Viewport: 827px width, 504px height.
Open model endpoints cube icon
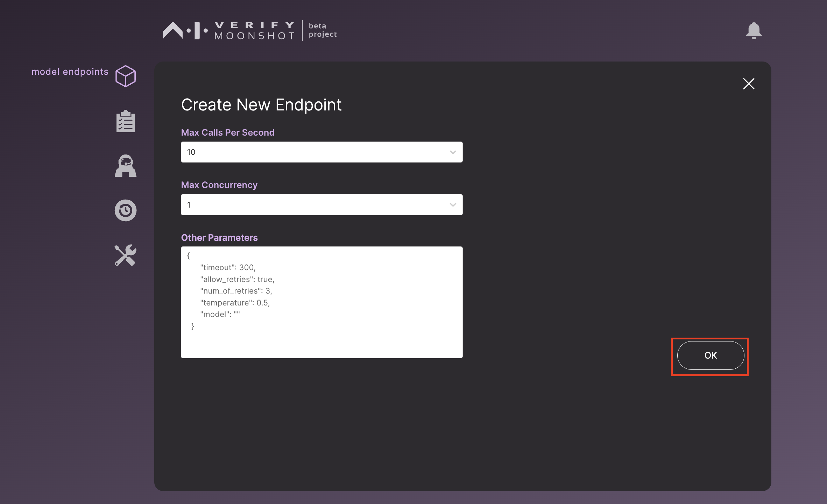tap(126, 76)
